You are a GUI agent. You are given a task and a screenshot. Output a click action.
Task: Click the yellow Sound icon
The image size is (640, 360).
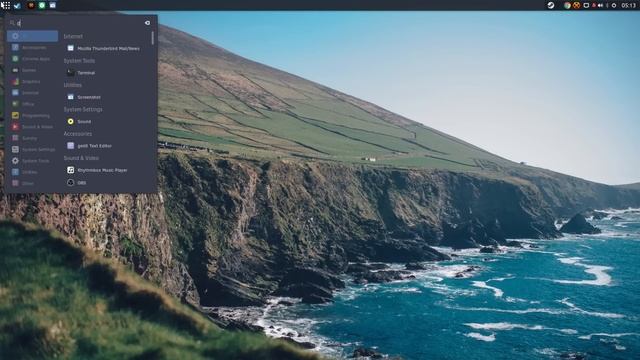click(x=71, y=122)
